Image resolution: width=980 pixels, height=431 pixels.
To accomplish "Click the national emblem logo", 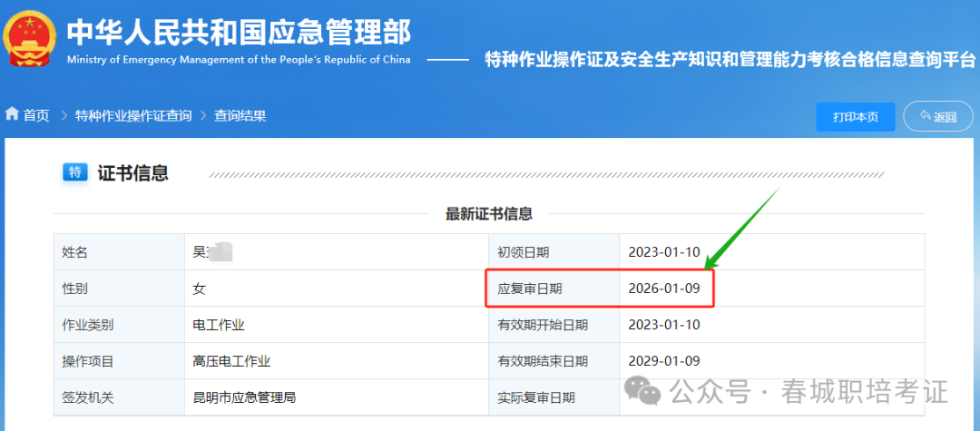I will click(27, 39).
